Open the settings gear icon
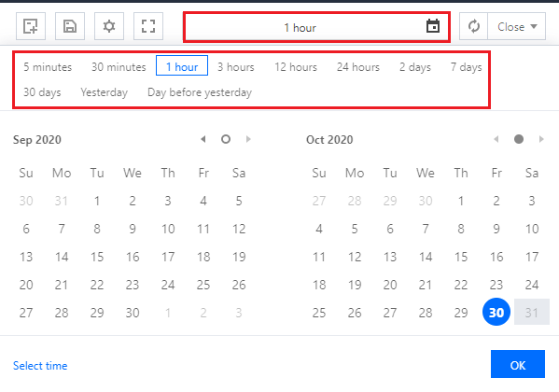The image size is (559, 392). click(x=109, y=26)
